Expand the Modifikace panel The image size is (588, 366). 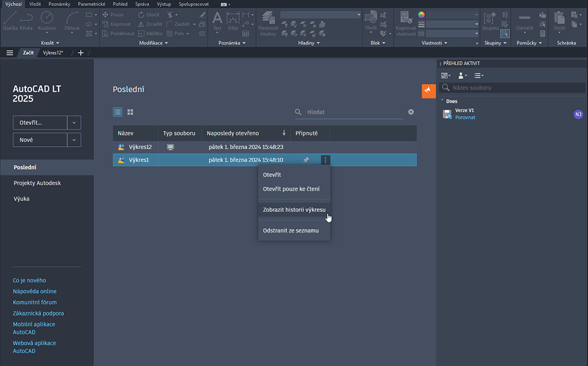coord(153,43)
